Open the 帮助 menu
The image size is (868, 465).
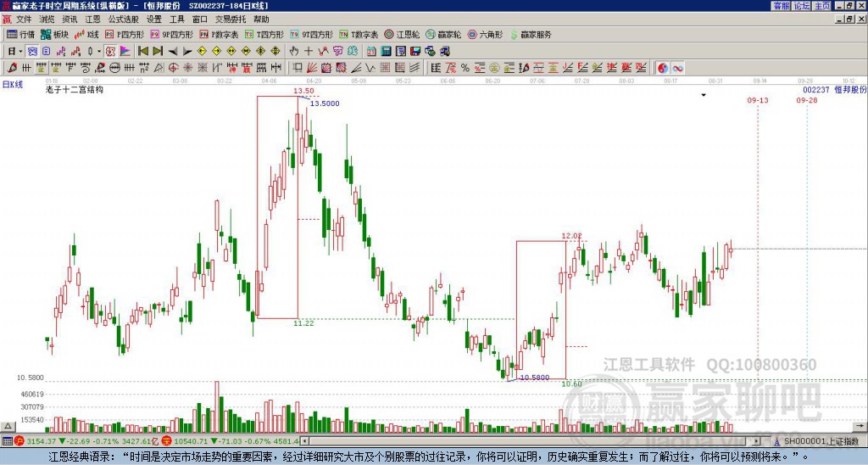(261, 20)
